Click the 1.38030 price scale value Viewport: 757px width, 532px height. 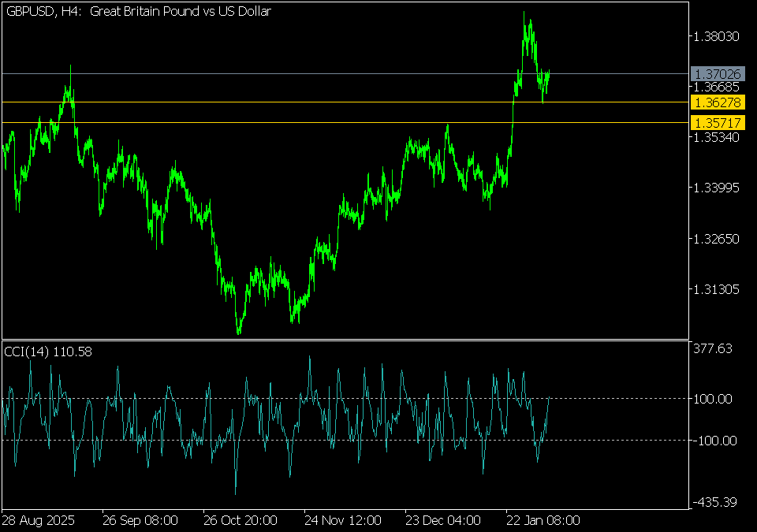coord(716,36)
